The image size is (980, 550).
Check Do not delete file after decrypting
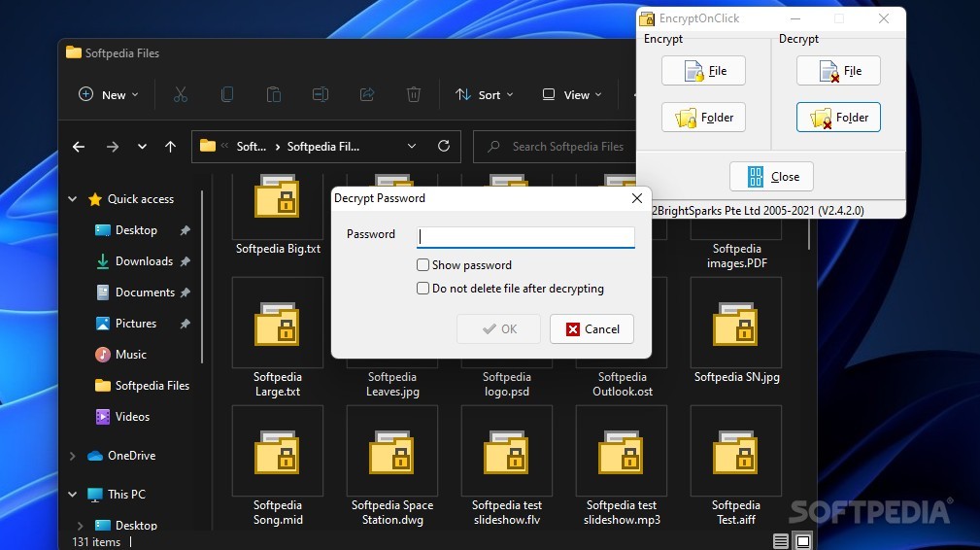pos(423,289)
